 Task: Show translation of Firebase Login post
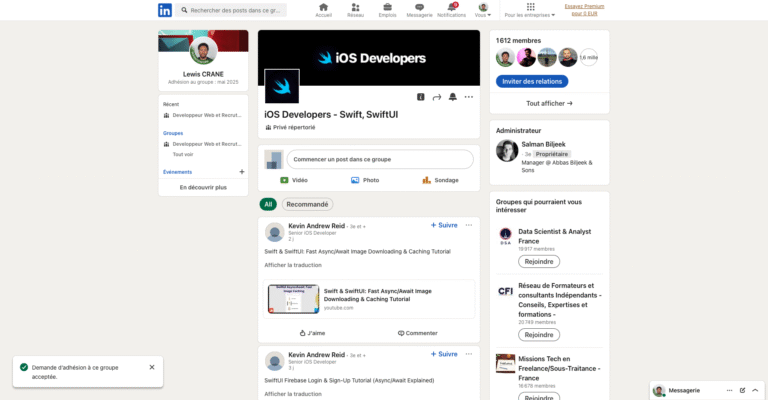[x=293, y=394]
